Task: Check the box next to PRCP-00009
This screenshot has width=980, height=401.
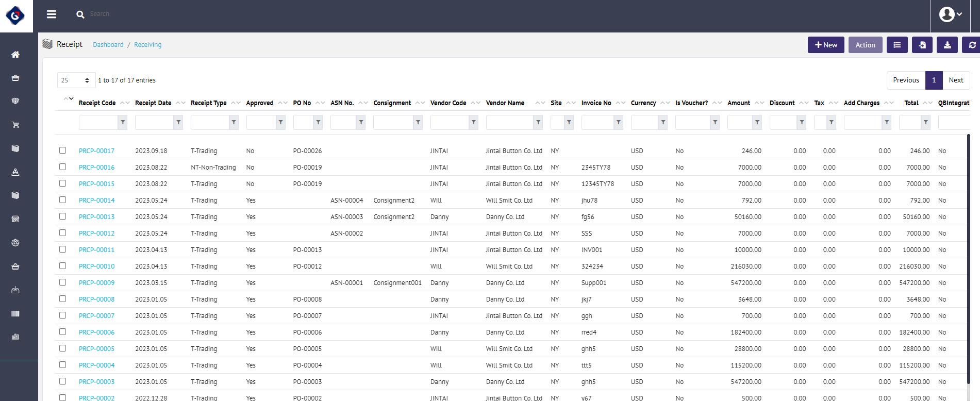Action: (x=63, y=282)
